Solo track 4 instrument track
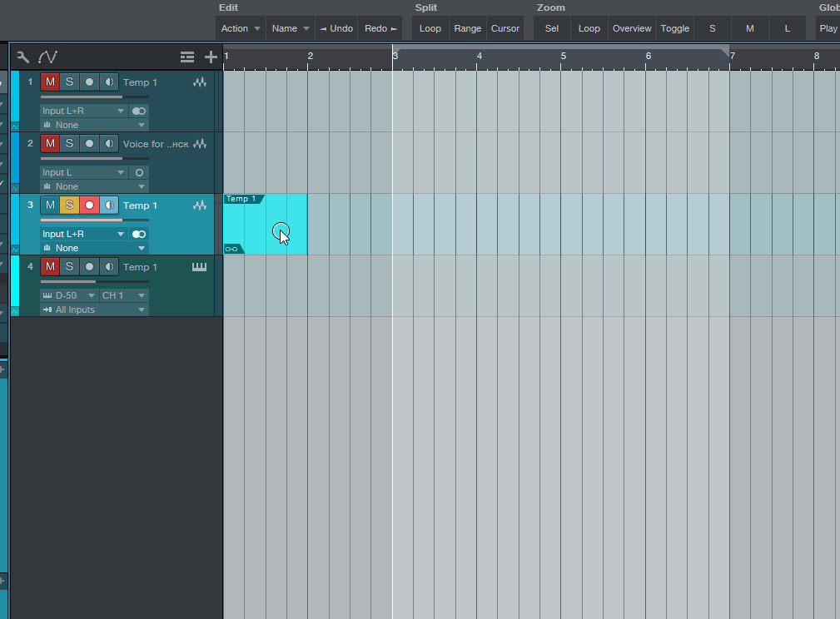 (x=69, y=267)
